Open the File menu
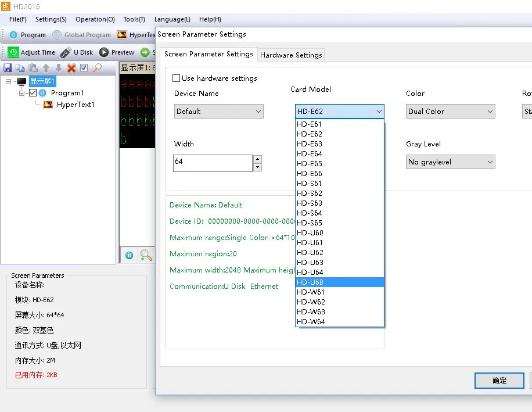Viewport: 532px width, 412px height. (x=17, y=19)
